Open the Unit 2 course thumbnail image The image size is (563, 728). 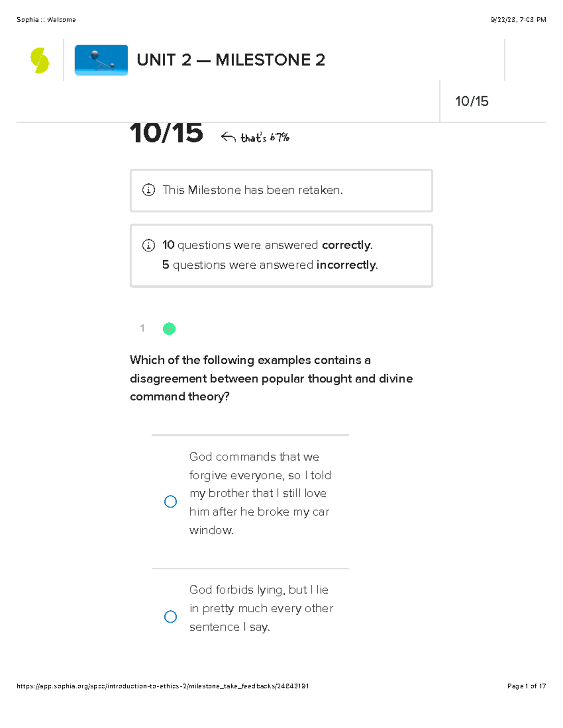click(x=101, y=60)
